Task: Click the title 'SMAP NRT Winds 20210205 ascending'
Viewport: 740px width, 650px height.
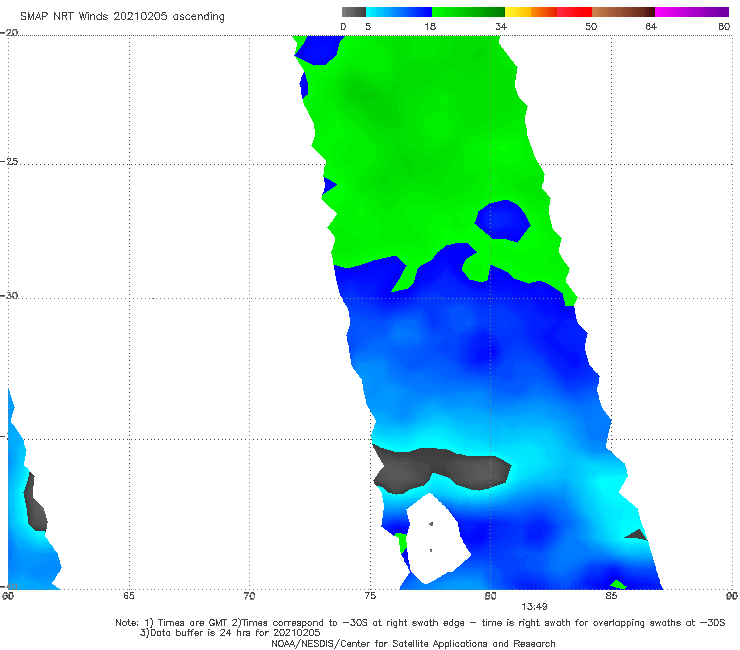Action: (122, 16)
